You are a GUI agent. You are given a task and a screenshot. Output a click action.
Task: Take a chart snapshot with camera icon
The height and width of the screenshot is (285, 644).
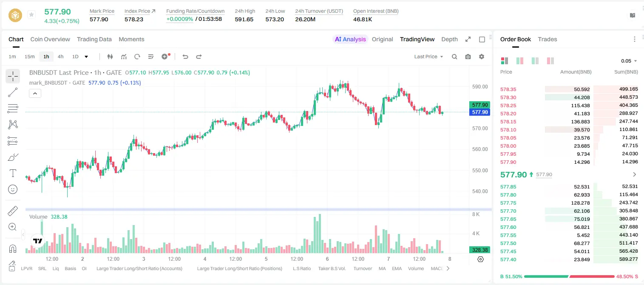pyautogui.click(x=468, y=57)
